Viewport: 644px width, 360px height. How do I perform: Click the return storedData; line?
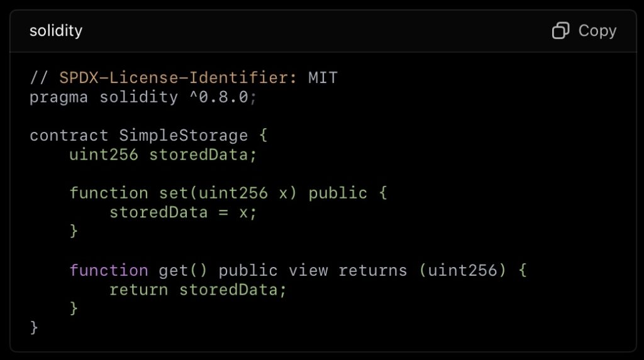(197, 290)
